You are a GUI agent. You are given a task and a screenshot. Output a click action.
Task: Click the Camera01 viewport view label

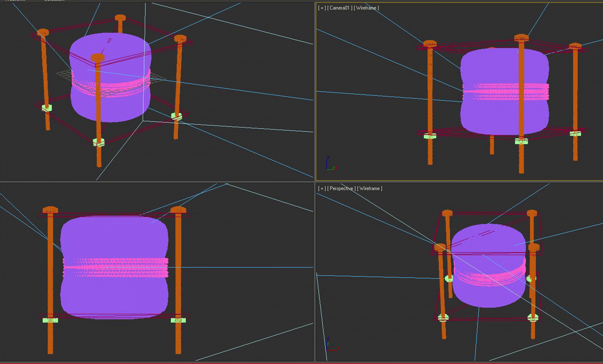click(340, 8)
